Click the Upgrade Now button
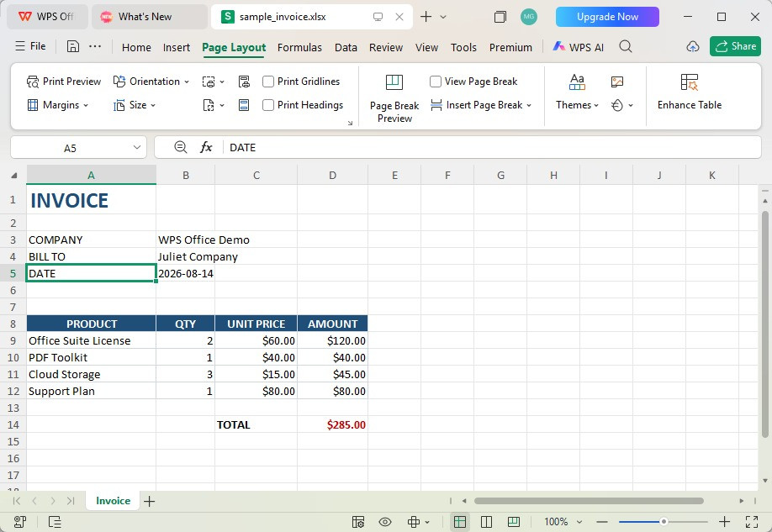 click(x=607, y=17)
